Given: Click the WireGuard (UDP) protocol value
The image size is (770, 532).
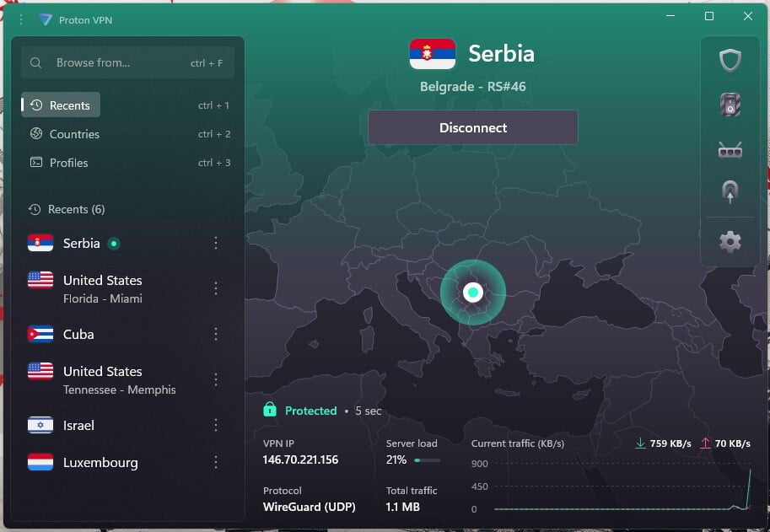Looking at the screenshot, I should click(x=309, y=507).
